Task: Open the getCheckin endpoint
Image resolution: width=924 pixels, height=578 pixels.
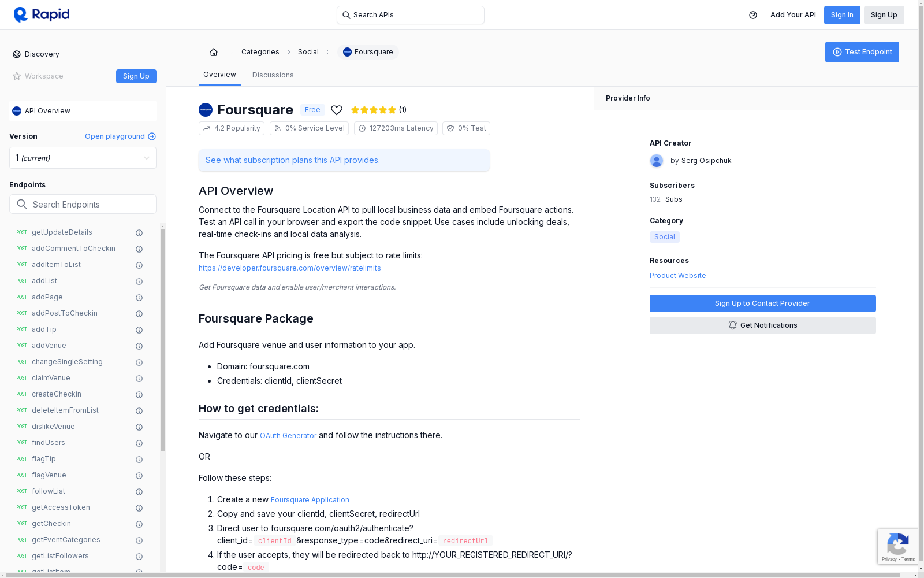Action: (x=51, y=524)
